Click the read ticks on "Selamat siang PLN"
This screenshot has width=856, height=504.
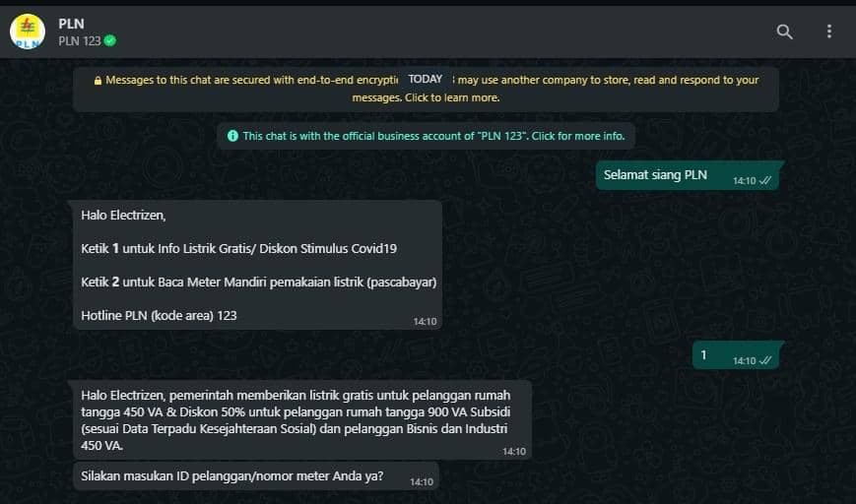[x=765, y=180]
